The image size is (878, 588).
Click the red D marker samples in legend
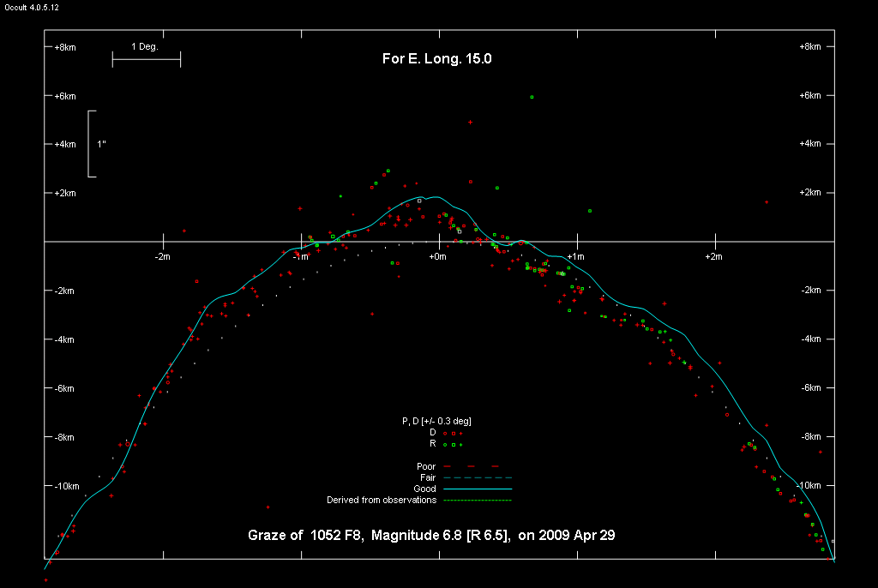point(453,434)
